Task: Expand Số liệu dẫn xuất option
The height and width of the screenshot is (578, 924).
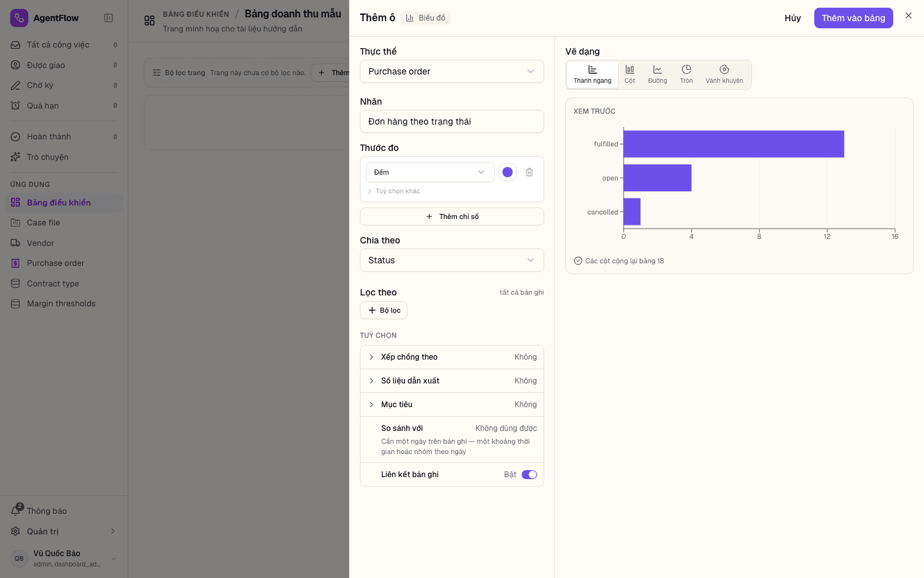Action: 452,381
